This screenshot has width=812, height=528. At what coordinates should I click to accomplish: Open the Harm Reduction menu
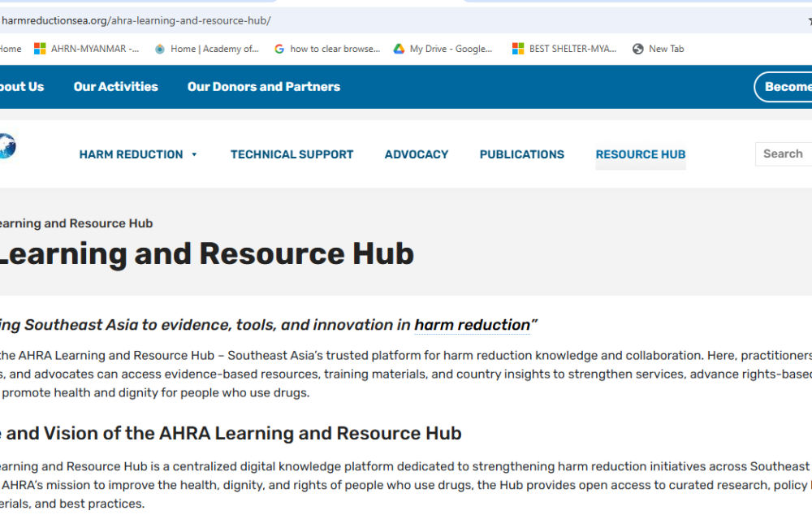click(131, 154)
